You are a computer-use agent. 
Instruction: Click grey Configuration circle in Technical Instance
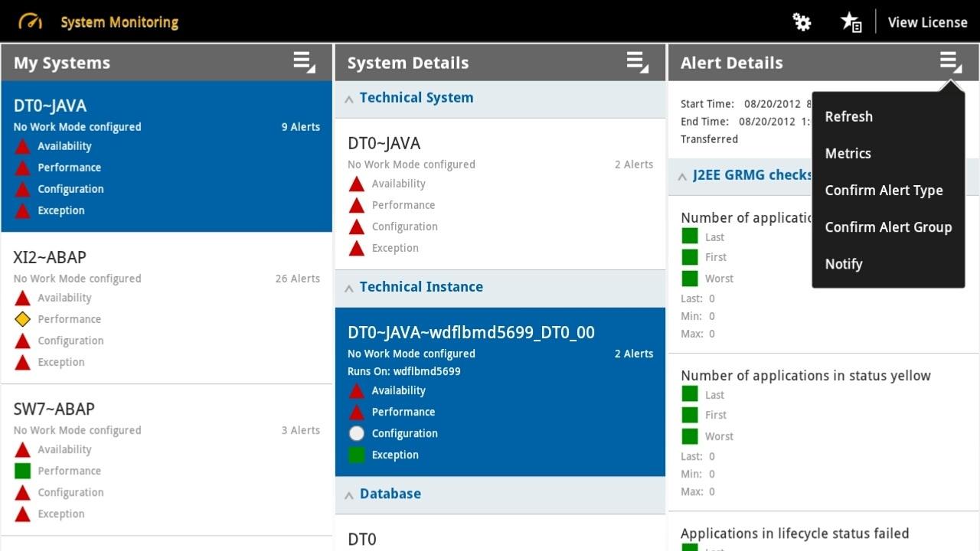357,433
